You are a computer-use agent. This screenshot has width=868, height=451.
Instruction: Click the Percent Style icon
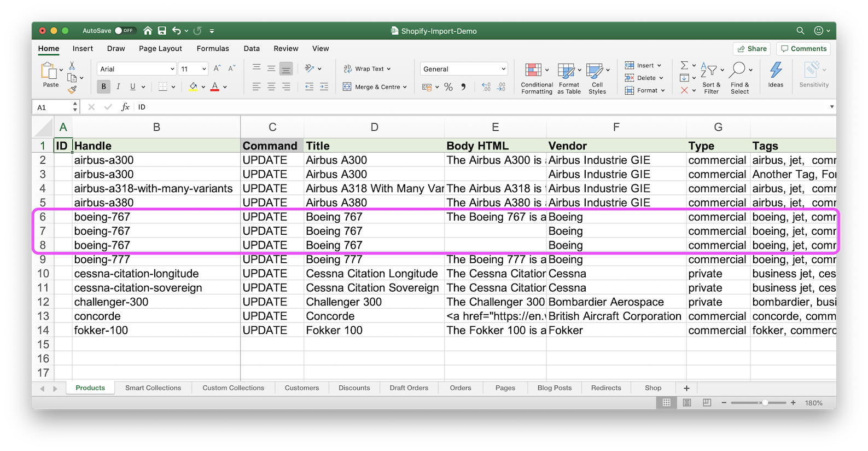coord(448,87)
